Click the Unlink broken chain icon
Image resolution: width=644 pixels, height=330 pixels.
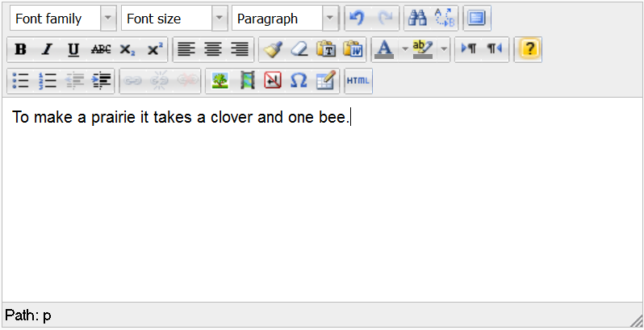pos(159,81)
